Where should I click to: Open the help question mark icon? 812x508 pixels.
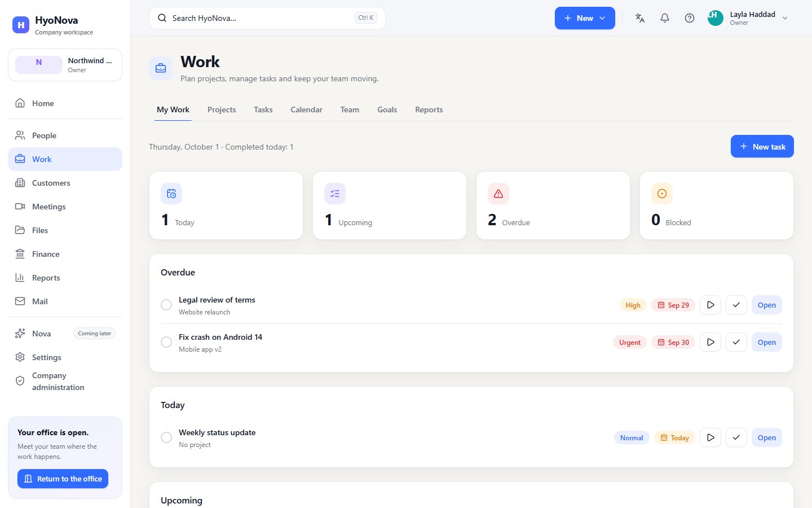pyautogui.click(x=690, y=18)
